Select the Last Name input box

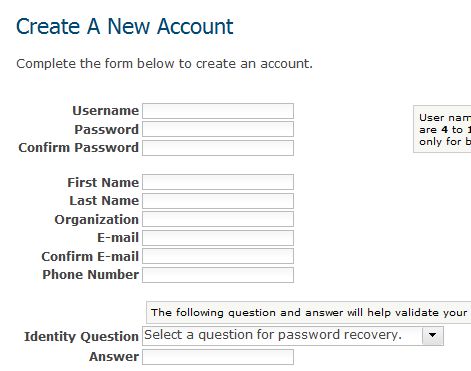point(218,201)
